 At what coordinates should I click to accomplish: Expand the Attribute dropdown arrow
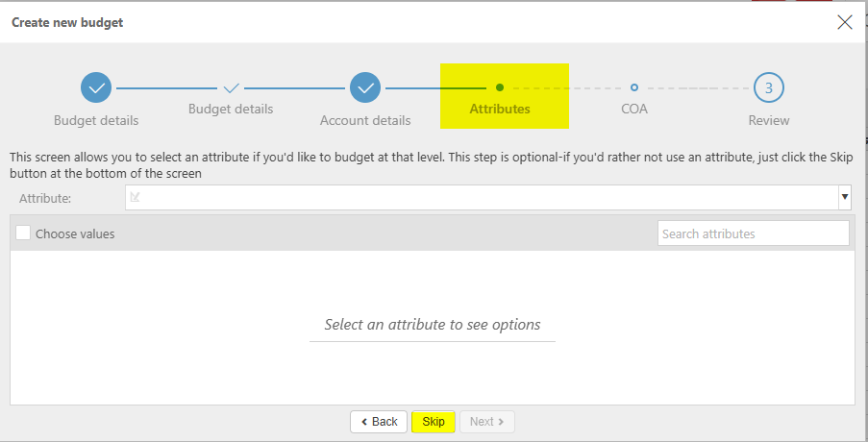845,198
